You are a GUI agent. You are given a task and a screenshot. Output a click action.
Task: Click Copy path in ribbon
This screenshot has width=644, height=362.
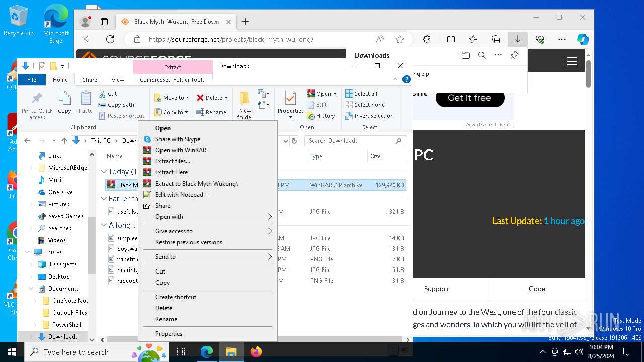(x=116, y=105)
